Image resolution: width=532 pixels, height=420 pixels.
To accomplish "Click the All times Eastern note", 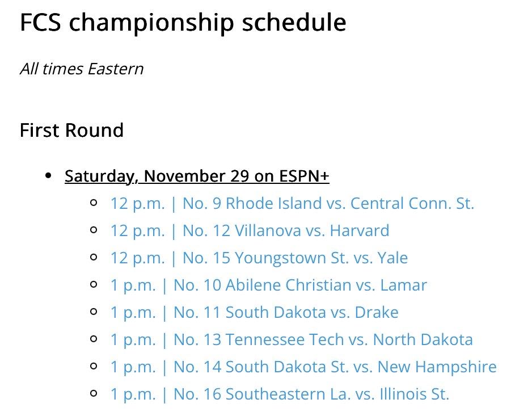I will click(x=82, y=69).
